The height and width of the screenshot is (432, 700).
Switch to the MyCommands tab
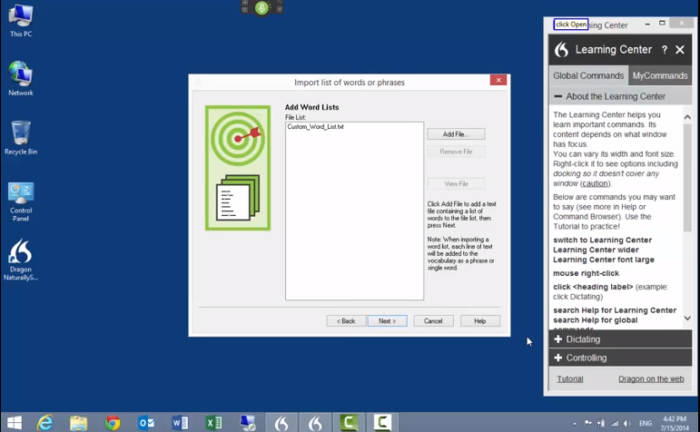(x=660, y=75)
